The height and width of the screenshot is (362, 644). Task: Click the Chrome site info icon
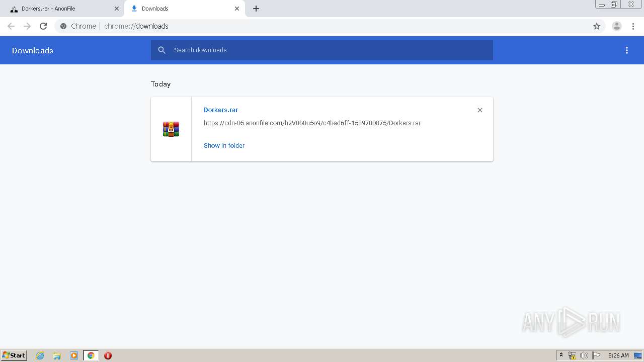(63, 26)
